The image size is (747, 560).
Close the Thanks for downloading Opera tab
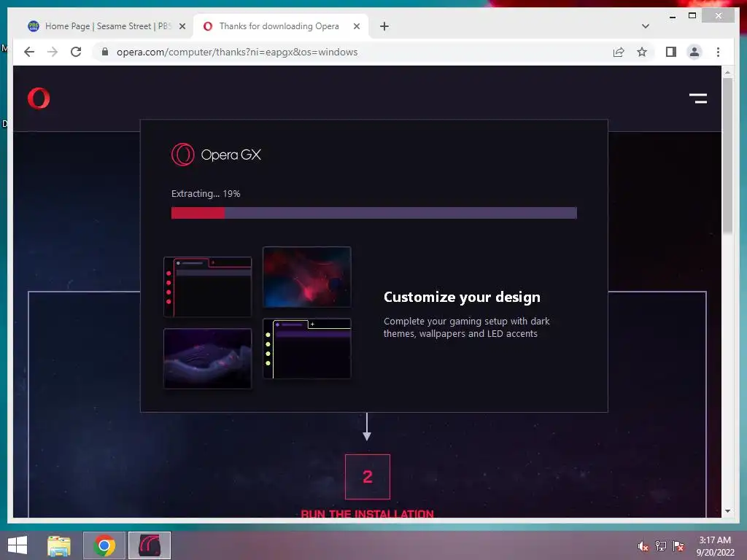coord(356,26)
